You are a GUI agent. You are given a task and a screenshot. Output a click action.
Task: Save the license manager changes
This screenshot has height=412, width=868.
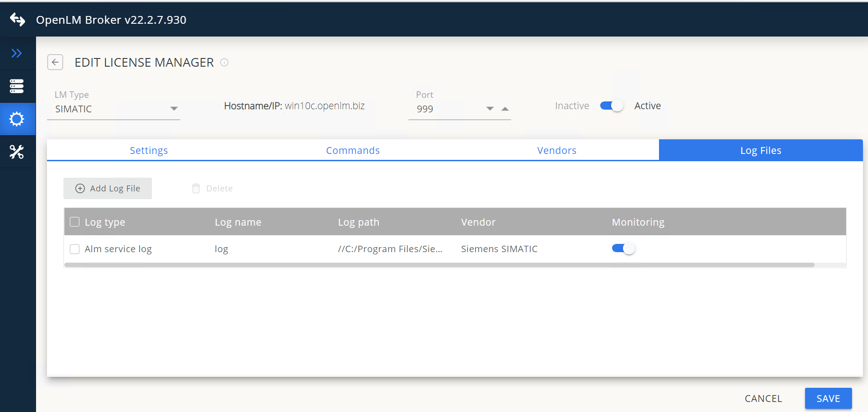pos(828,398)
